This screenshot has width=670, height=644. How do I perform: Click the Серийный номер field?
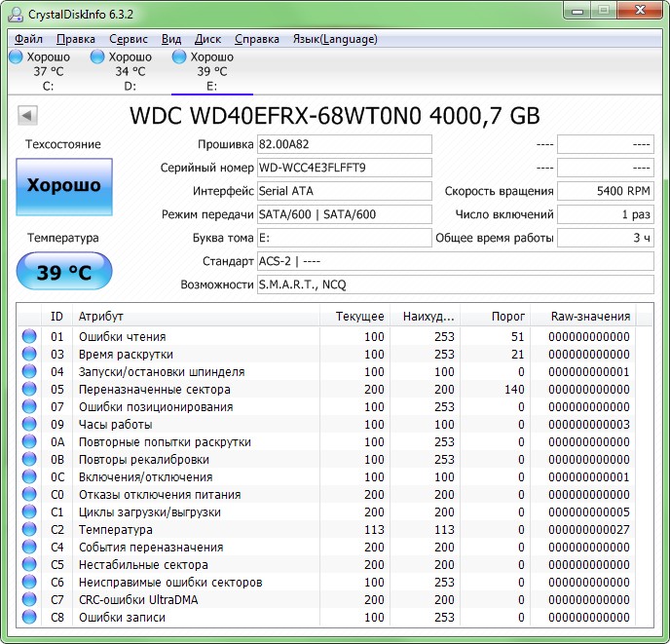click(345, 168)
